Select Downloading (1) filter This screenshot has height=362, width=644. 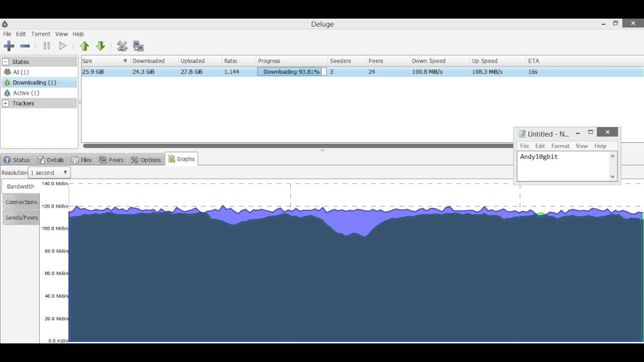(x=39, y=82)
